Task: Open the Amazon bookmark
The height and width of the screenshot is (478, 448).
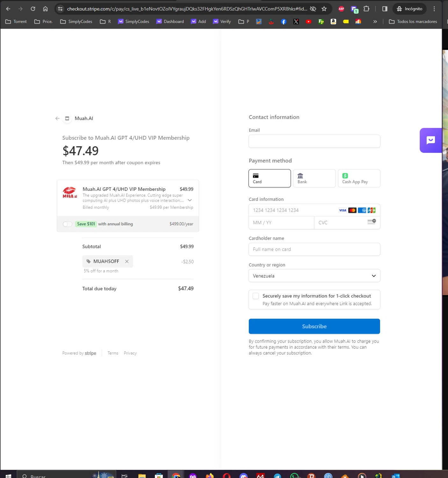Action: pos(333,22)
